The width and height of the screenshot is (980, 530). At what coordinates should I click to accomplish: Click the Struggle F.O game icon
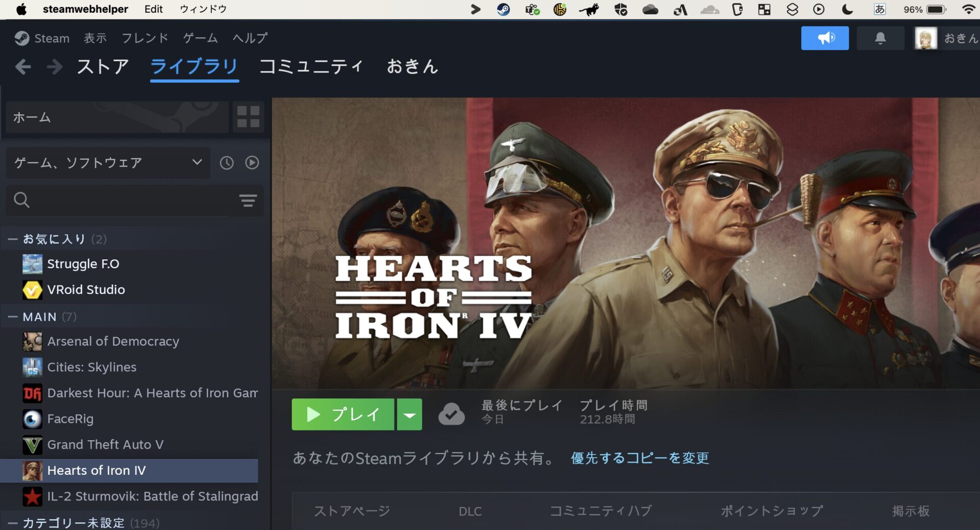[x=32, y=264]
